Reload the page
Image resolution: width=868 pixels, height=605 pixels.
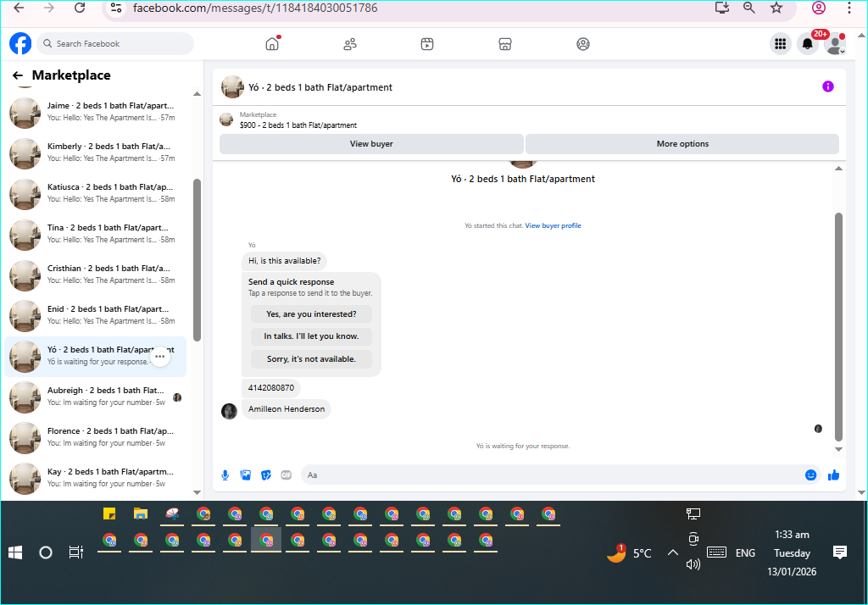tap(80, 8)
